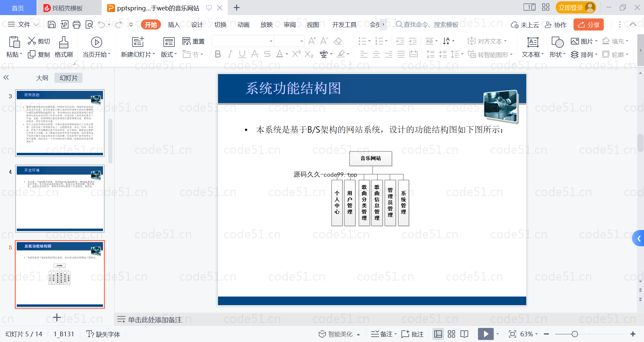
Task: Switch to reading view icon
Action: pyautogui.click(x=464, y=334)
